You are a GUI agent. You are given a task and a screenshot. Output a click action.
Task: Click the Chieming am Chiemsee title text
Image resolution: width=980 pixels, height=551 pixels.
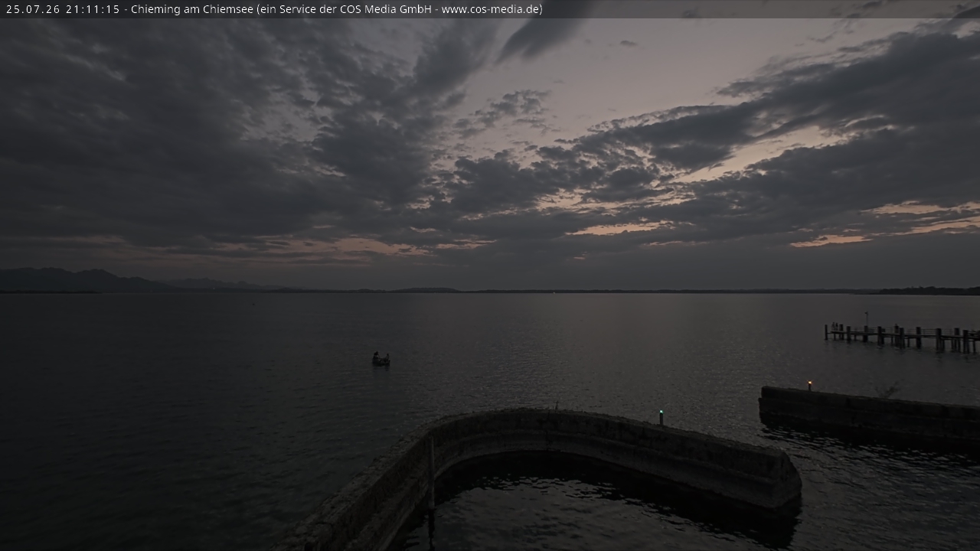click(191, 9)
